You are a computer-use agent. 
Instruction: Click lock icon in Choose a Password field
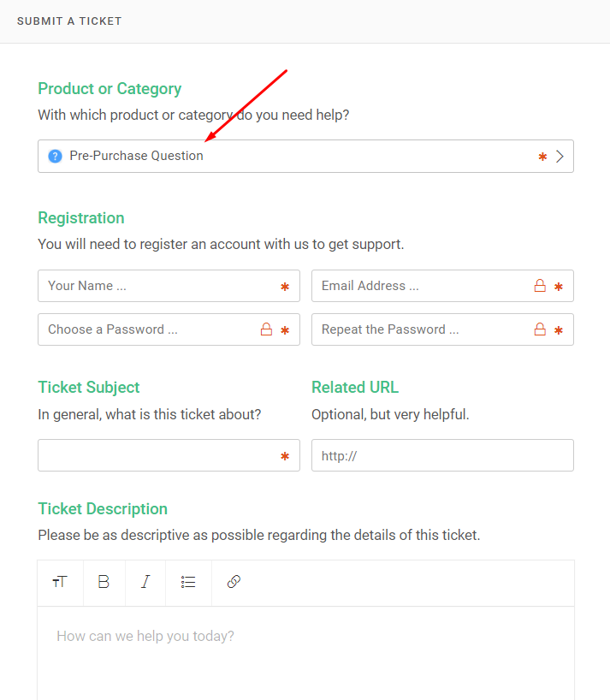click(x=266, y=329)
